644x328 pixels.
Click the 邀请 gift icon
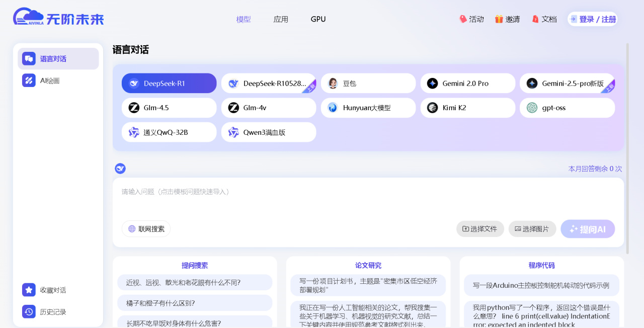[x=499, y=19]
